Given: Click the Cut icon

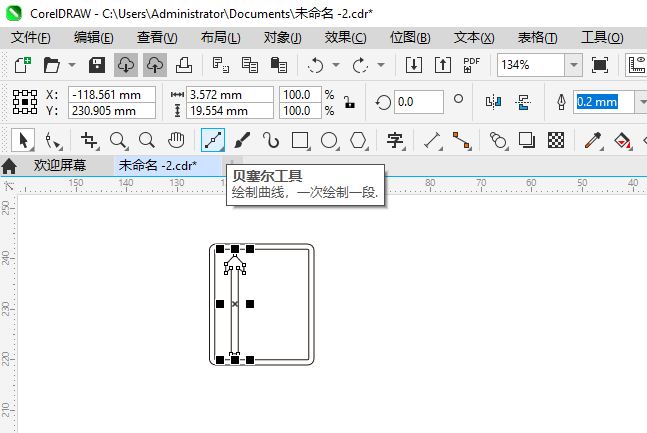Looking at the screenshot, I should (x=221, y=65).
